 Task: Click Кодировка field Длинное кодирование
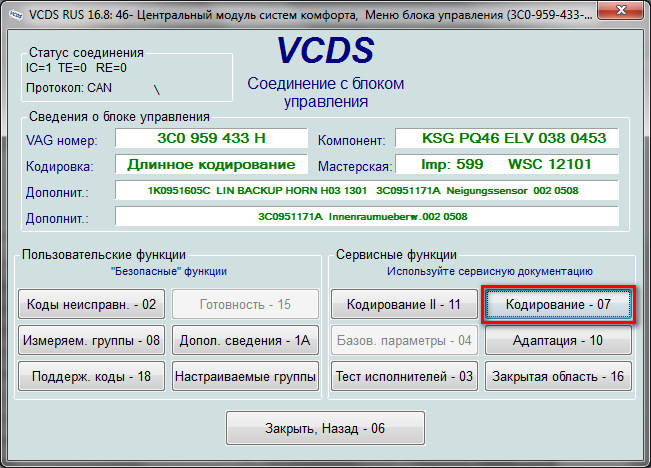pyautogui.click(x=211, y=164)
